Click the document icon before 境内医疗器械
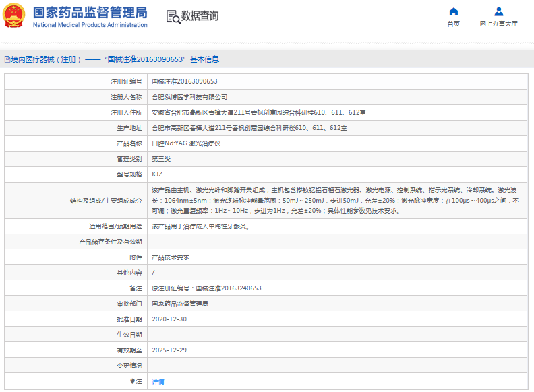The width and height of the screenshot is (534, 392). point(7,59)
